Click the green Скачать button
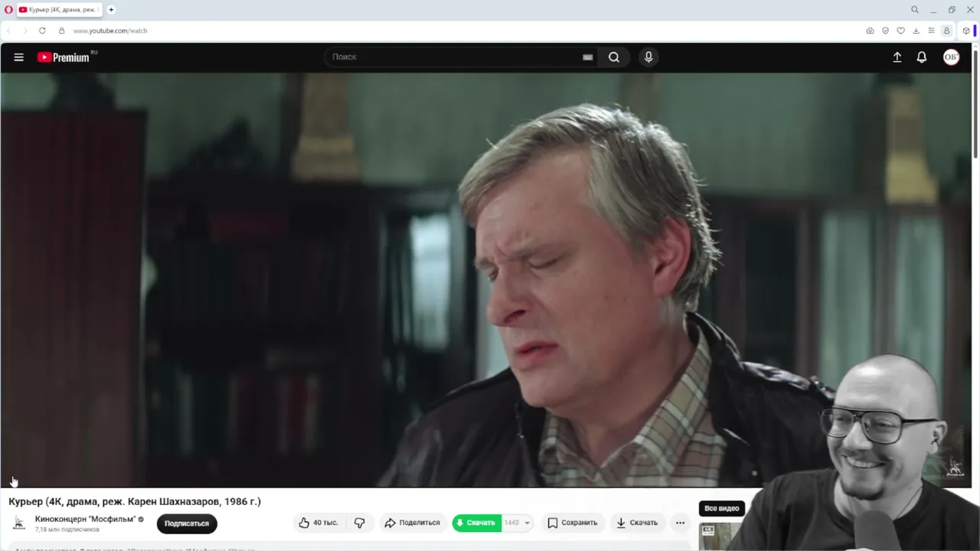 pos(476,523)
